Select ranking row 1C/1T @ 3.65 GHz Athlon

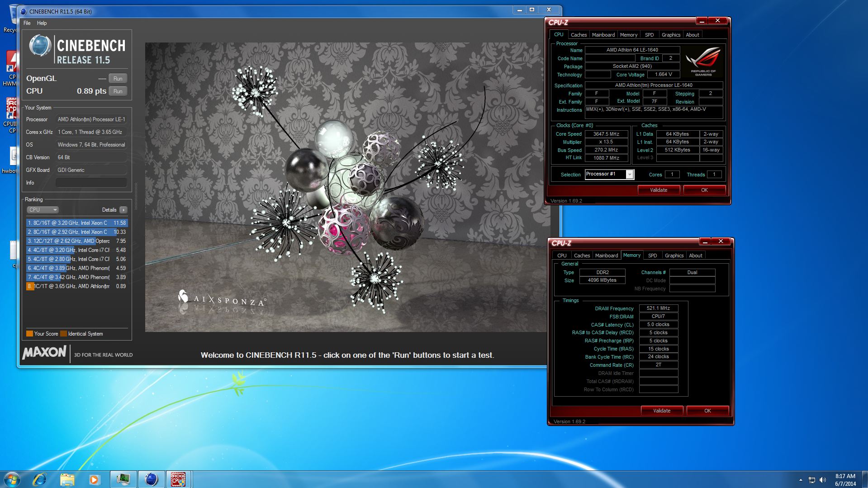point(77,286)
